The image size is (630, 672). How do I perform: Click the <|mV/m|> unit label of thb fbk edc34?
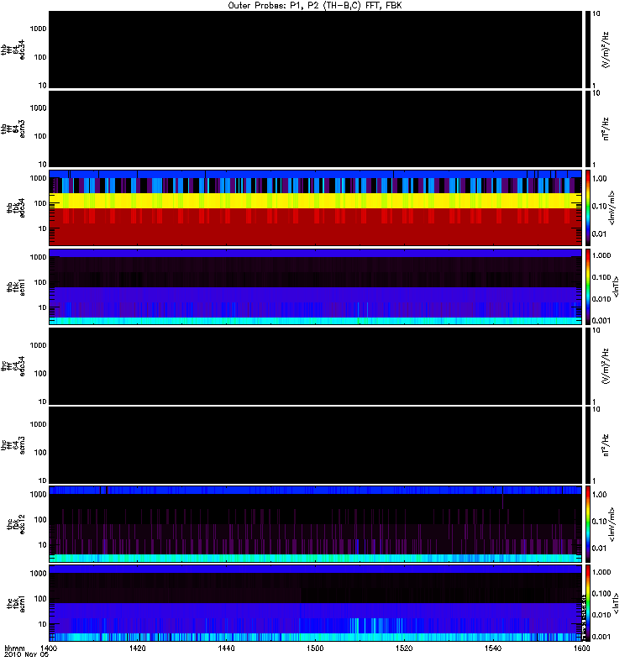[x=612, y=207]
